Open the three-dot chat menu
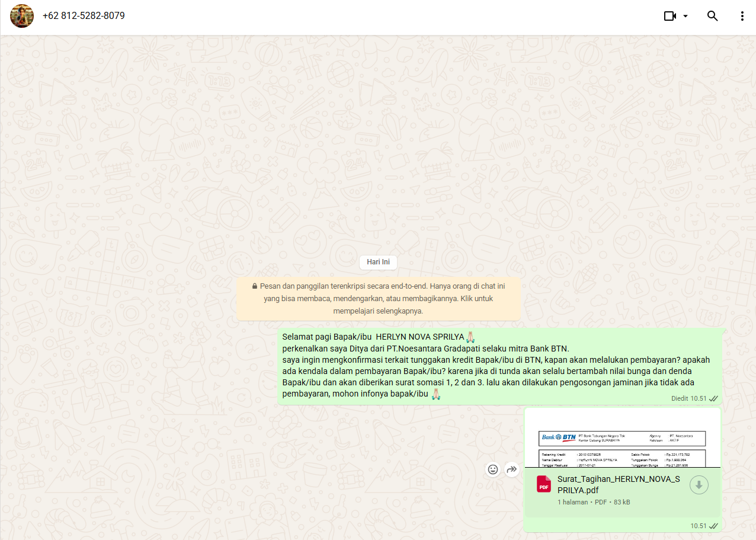The image size is (756, 540). tap(742, 16)
